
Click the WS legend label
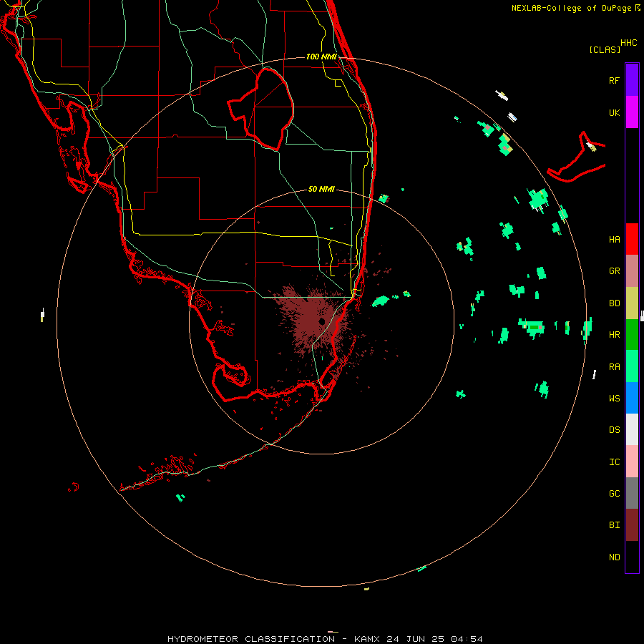[x=614, y=399]
